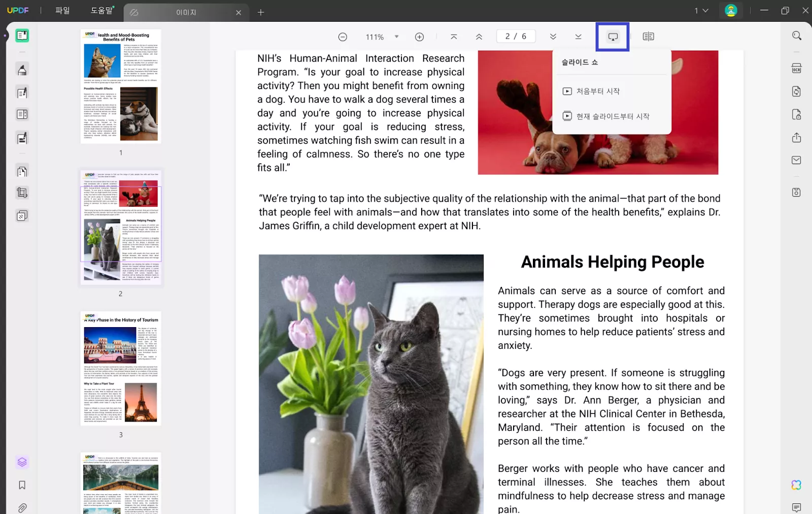The image size is (812, 514).
Task: Jump to the first page
Action: [x=454, y=37]
